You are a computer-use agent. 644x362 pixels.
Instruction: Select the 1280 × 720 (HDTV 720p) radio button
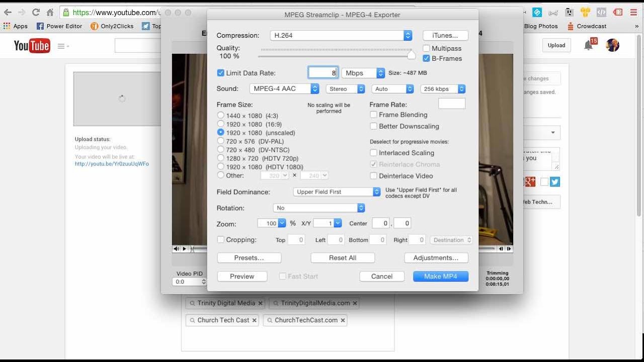tap(220, 158)
